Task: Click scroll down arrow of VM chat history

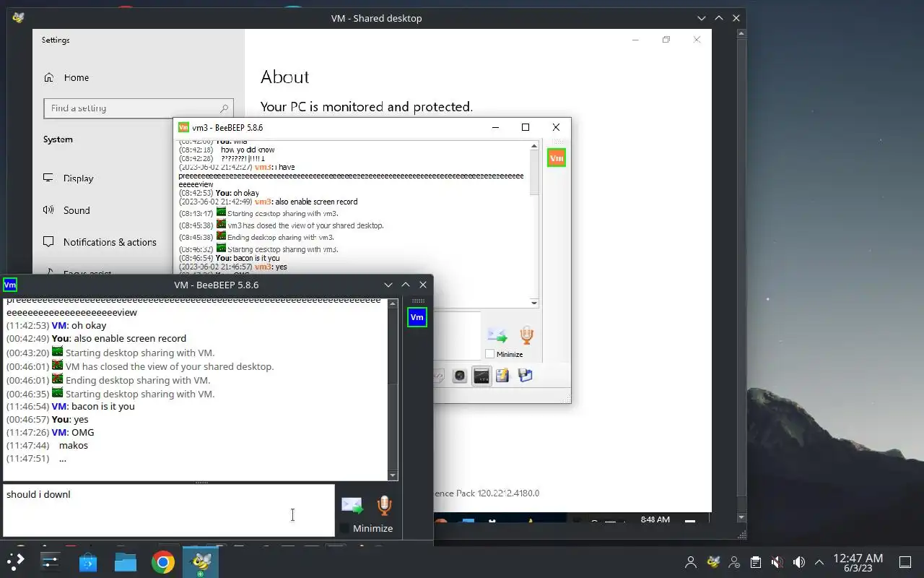Action: (x=393, y=475)
